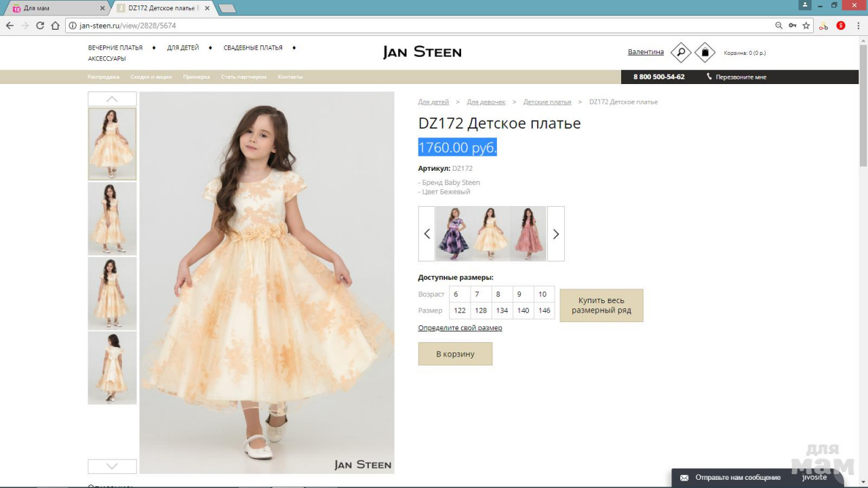Click the browser reload page icon
Viewport: 868px width, 488px height.
40,26
